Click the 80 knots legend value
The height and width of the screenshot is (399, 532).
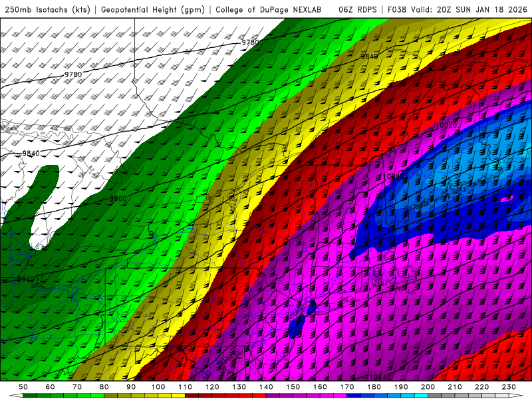[104, 387]
